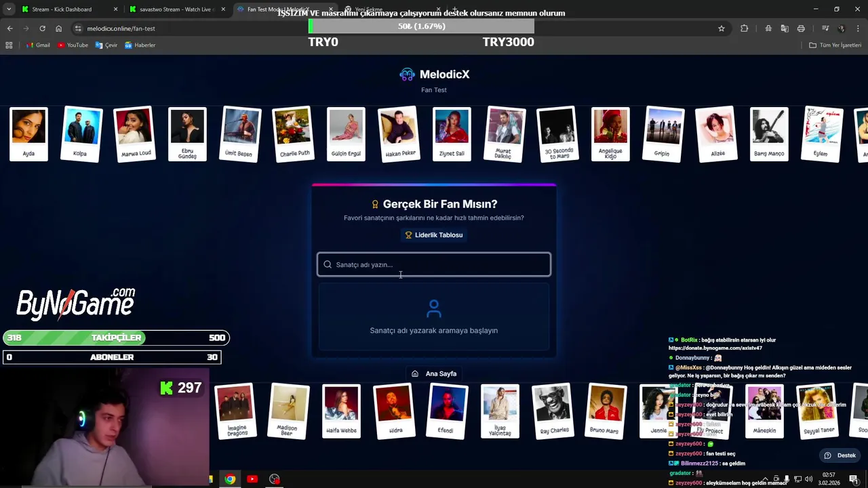Click the browser back arrow
Screen dimensions: 868x488
[9, 28]
